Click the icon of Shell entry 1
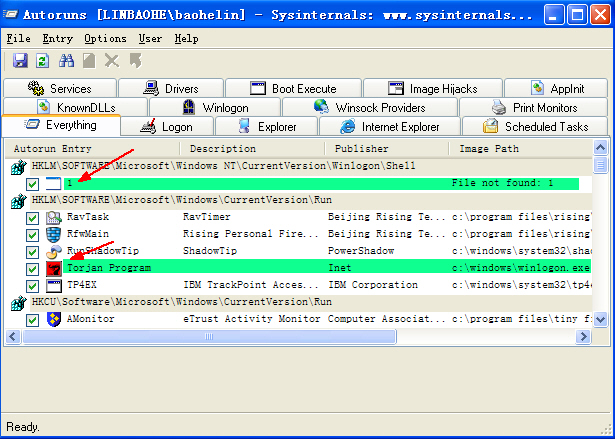Image resolution: width=615 pixels, height=439 pixels. point(54,184)
